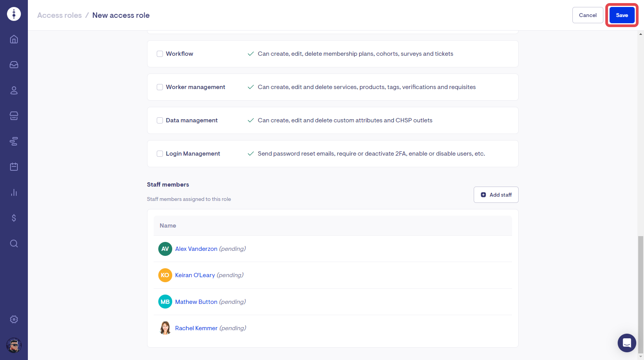The height and width of the screenshot is (360, 644).
Task: Click the scrollbar up arrow
Action: 641,34
